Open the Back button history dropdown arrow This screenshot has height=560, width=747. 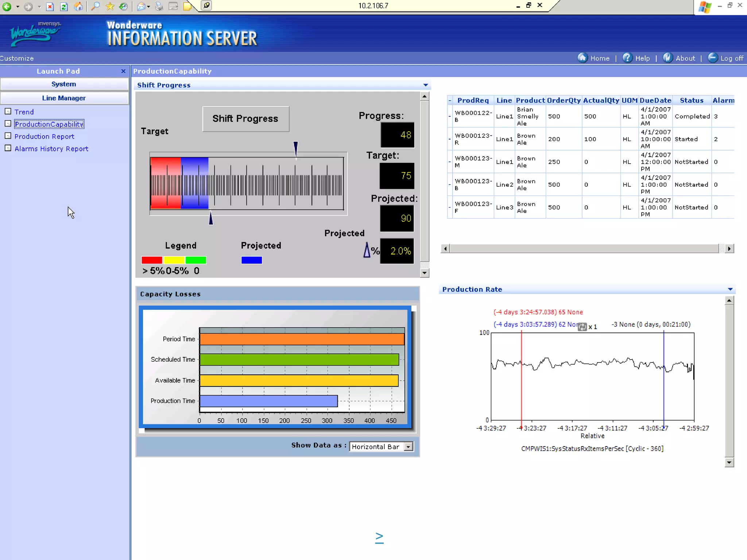coord(18,7)
